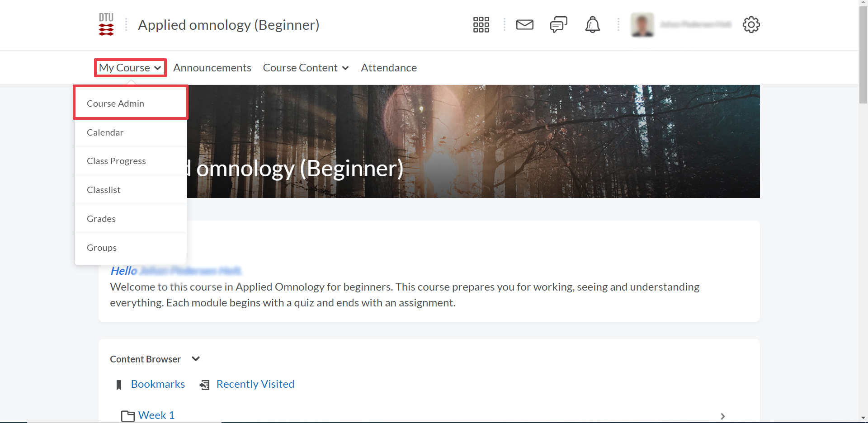Viewport: 868px width, 423px height.
Task: Click the DTU logo
Action: click(x=106, y=24)
